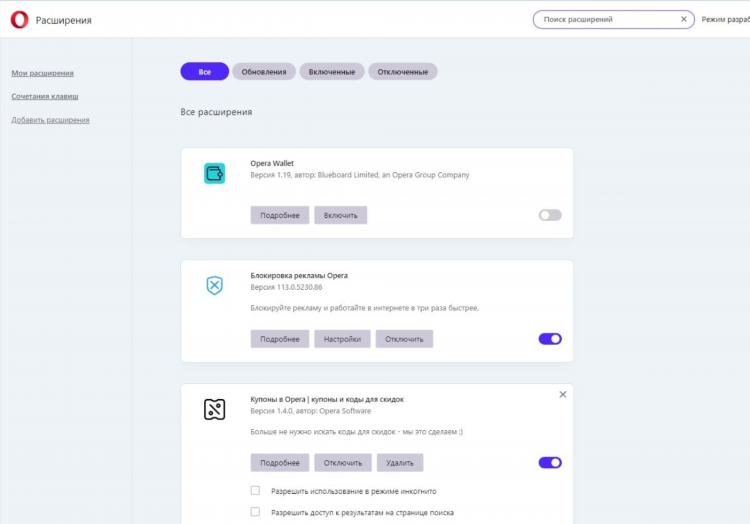Click Подробнее for Блокировка рекламы Opera
This screenshot has width=750, height=524.
[280, 339]
